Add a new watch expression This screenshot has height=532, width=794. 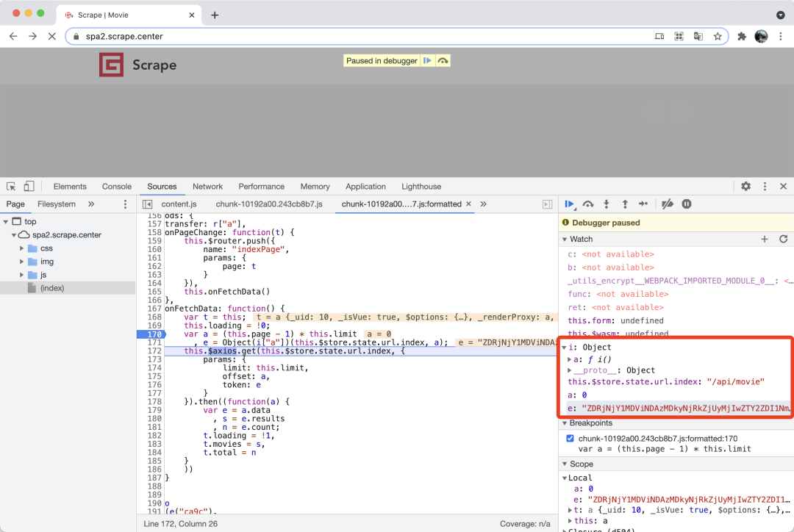(x=765, y=239)
